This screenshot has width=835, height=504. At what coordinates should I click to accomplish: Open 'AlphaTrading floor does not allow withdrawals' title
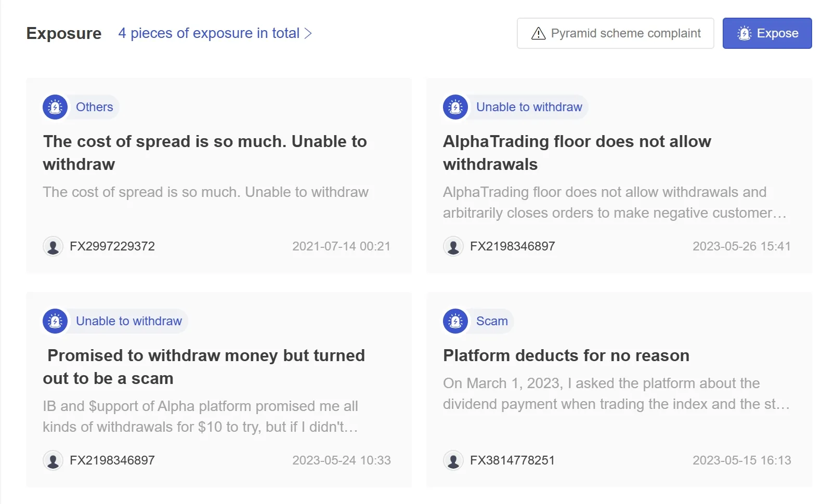(x=577, y=153)
